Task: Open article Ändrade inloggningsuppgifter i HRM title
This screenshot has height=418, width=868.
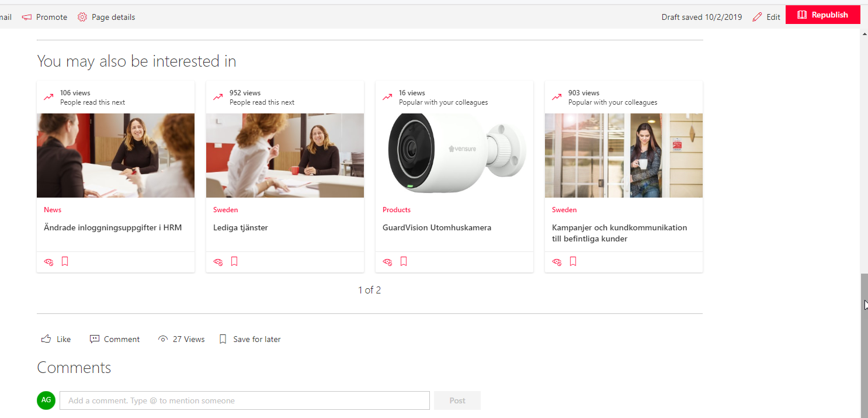Action: 113,227
